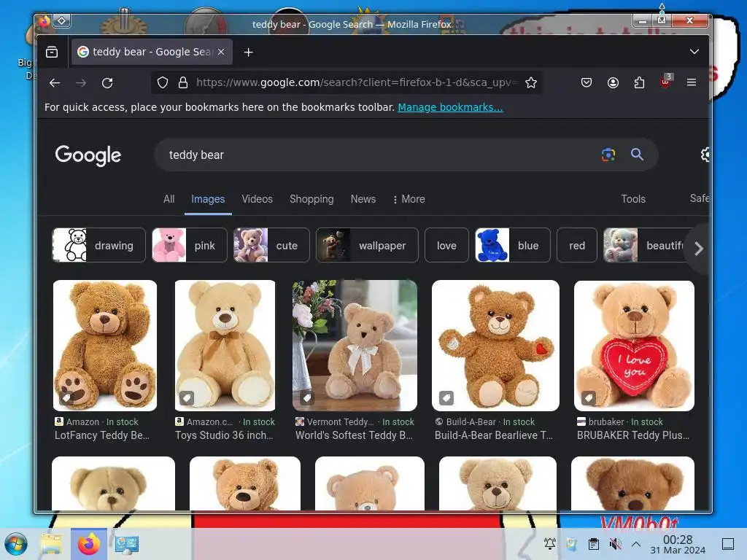The height and width of the screenshot is (560, 747).
Task: Go back using the browser back arrow
Action: (55, 83)
